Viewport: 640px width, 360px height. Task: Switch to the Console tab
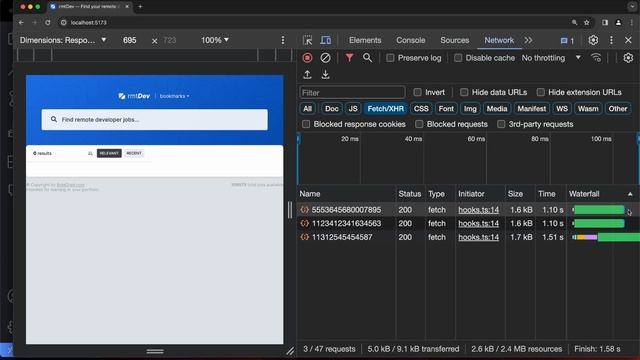411,40
